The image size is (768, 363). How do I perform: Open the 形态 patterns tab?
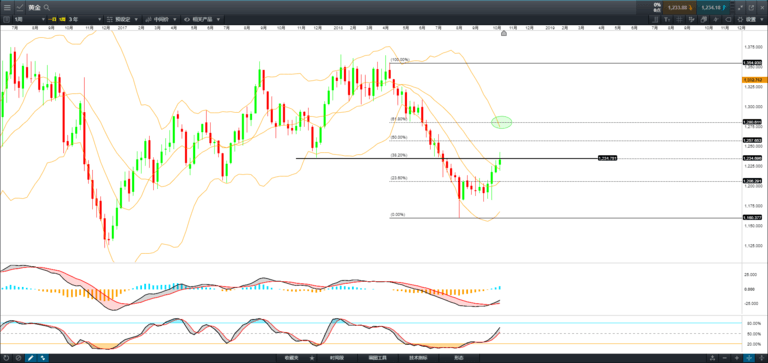click(x=458, y=358)
